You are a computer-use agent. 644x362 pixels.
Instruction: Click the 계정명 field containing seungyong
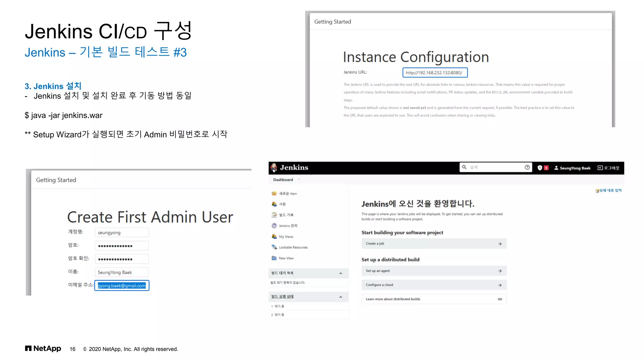point(122,233)
